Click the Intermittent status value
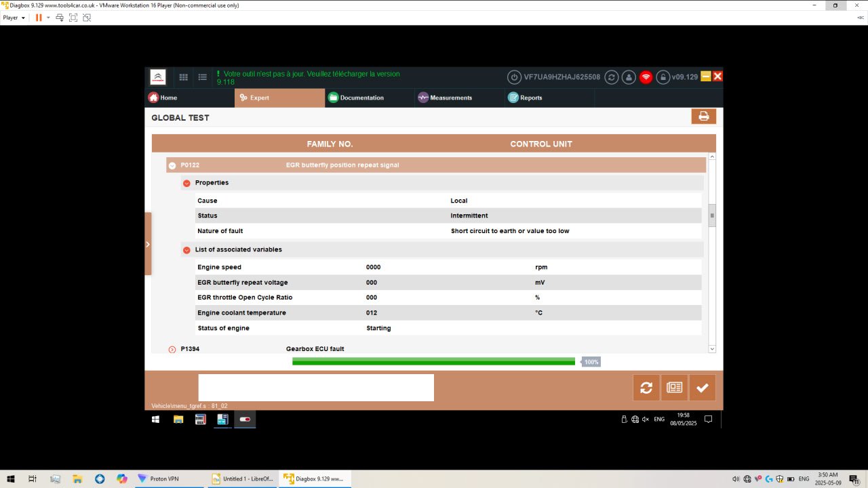This screenshot has height=488, width=868. point(469,216)
